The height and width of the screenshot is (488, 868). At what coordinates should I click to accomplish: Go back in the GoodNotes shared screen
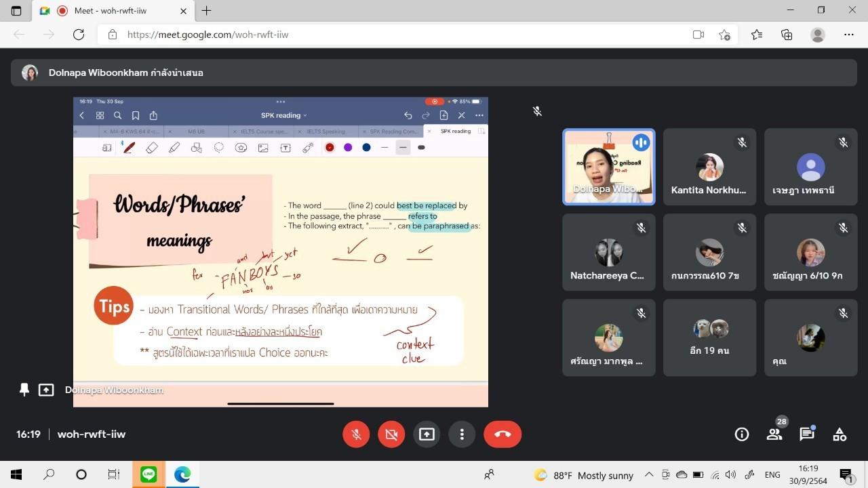82,115
